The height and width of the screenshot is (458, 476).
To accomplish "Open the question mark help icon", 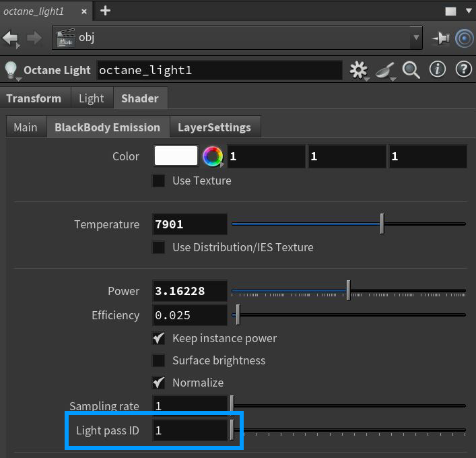I will (x=463, y=69).
